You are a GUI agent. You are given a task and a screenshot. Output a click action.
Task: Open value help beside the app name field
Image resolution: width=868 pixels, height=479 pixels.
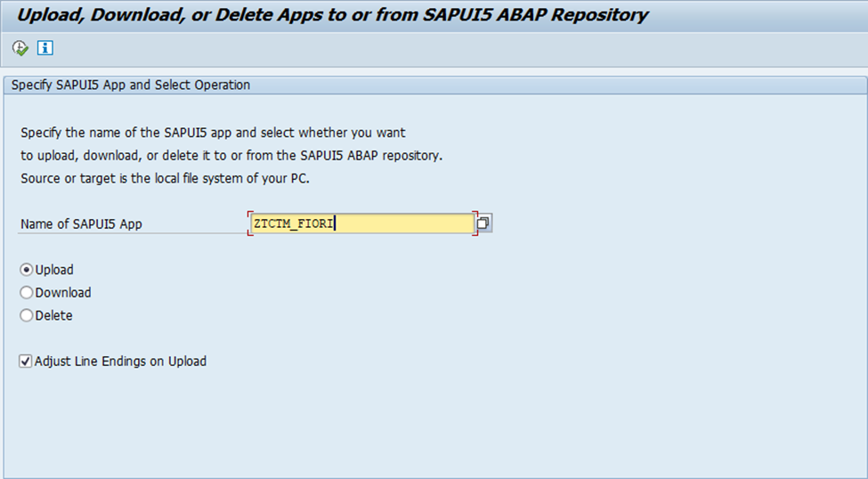[x=483, y=223]
